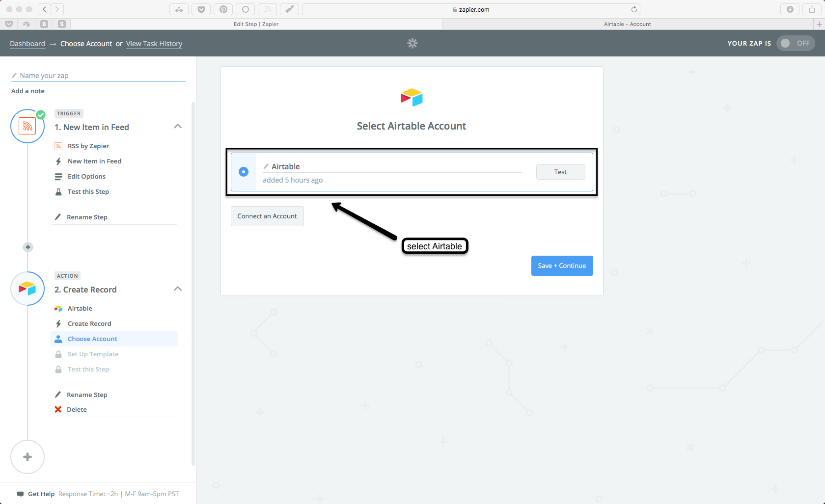Click the red X delete icon
Screen dimensions: 825x504
tap(58, 409)
